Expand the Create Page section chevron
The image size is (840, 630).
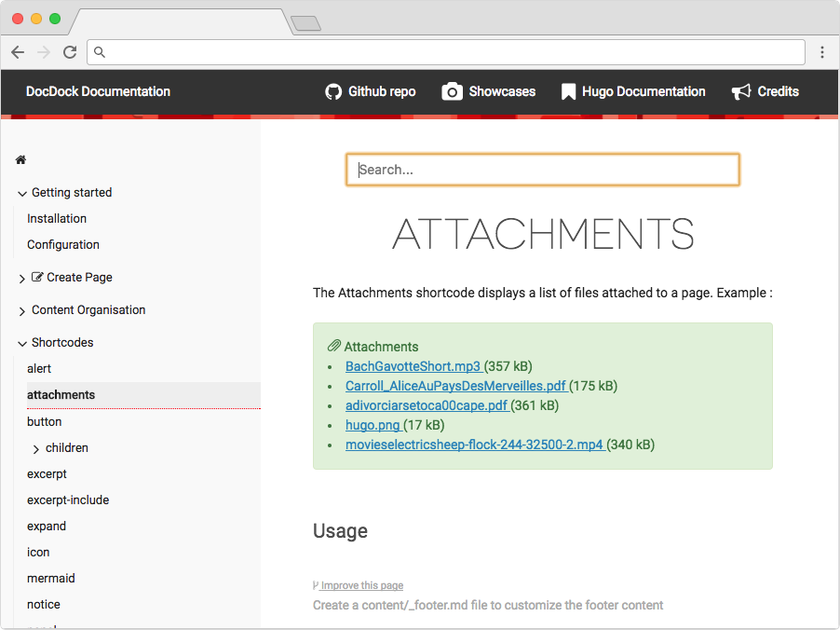point(22,279)
